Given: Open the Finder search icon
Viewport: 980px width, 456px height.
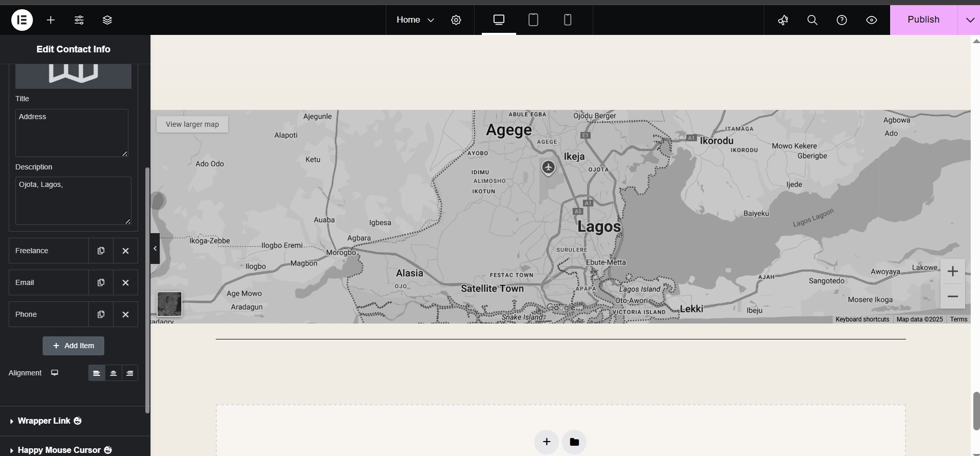Looking at the screenshot, I should coord(812,20).
